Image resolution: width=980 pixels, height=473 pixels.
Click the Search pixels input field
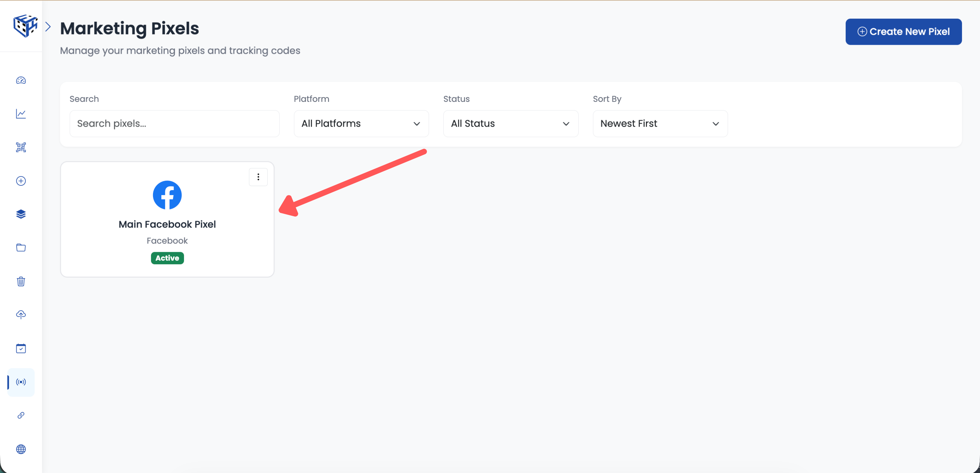coord(174,124)
